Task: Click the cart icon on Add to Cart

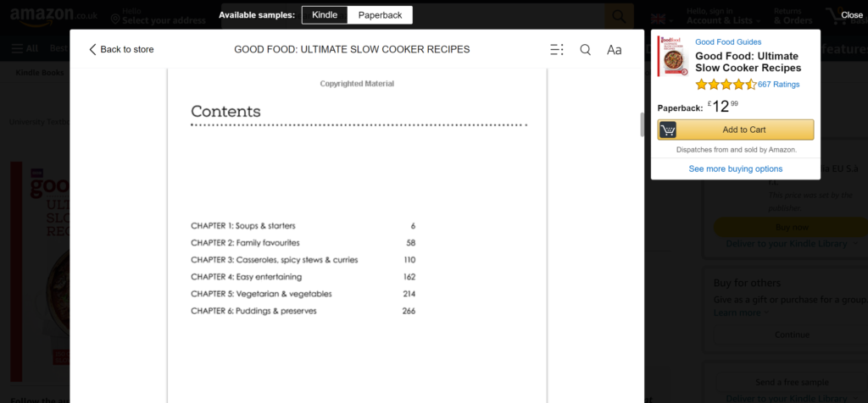Action: (x=668, y=130)
